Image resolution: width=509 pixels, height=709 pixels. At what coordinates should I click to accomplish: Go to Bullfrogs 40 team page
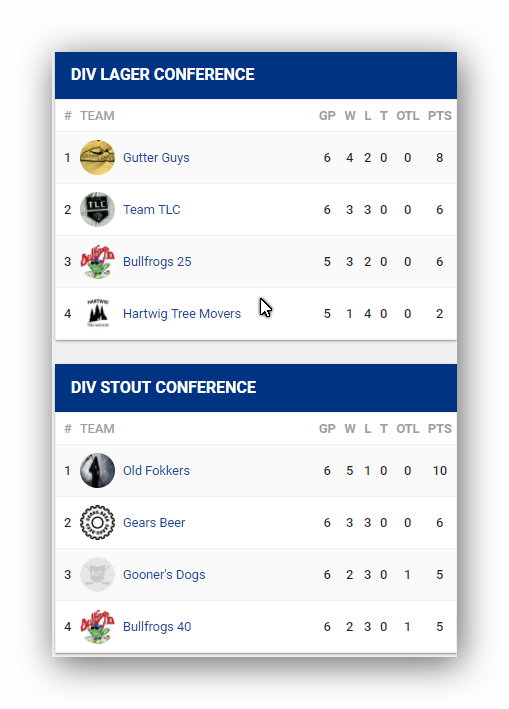tap(157, 627)
